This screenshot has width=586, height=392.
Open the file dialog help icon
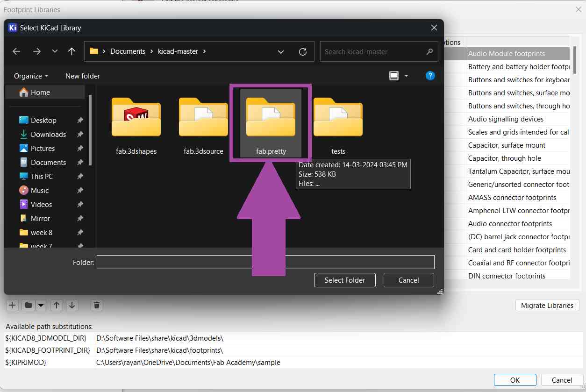point(430,76)
